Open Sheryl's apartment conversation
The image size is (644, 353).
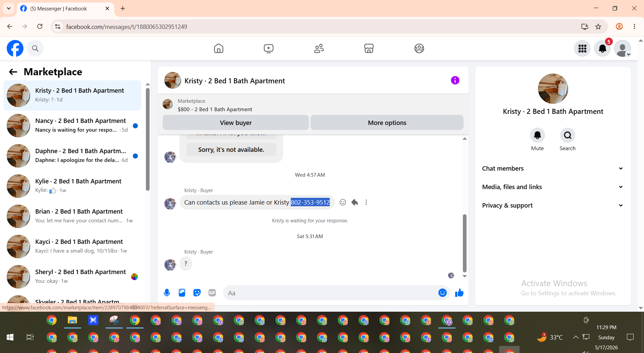72,277
